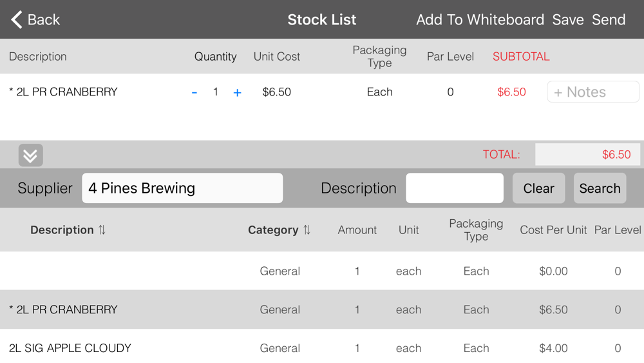Decrease quantity with the minus icon
This screenshot has height=363, width=644.
[x=194, y=93]
